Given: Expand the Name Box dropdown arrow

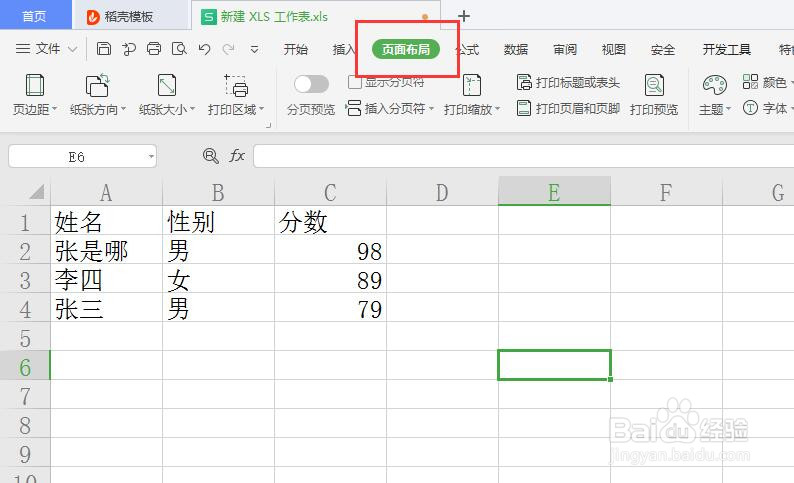Looking at the screenshot, I should (151, 156).
